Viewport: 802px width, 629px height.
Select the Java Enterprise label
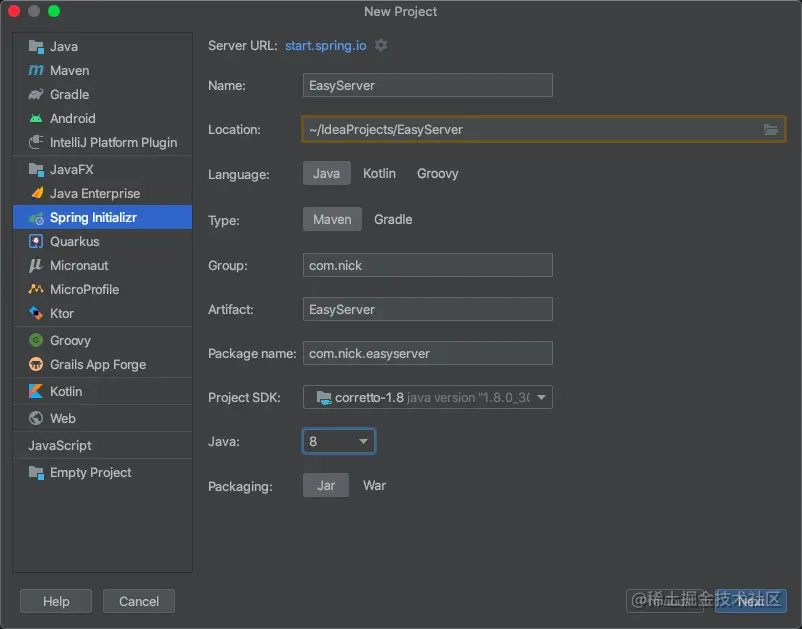tap(95, 193)
